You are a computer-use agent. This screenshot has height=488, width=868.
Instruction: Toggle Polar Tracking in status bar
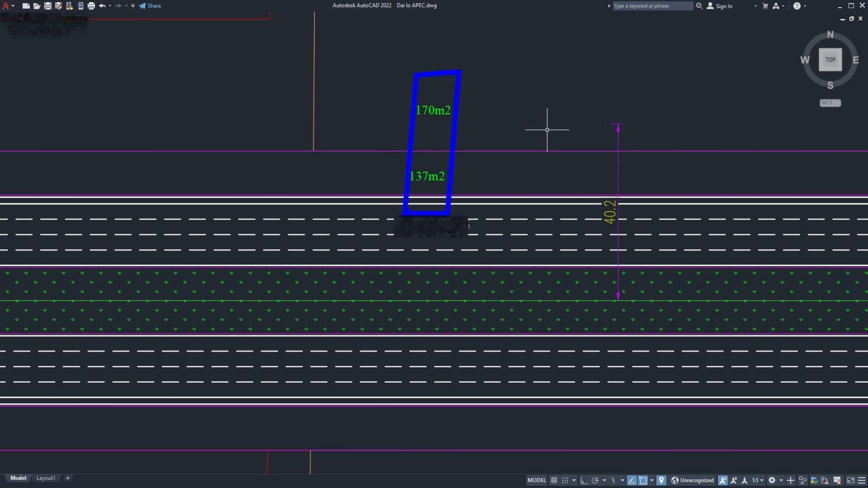pyautogui.click(x=595, y=480)
